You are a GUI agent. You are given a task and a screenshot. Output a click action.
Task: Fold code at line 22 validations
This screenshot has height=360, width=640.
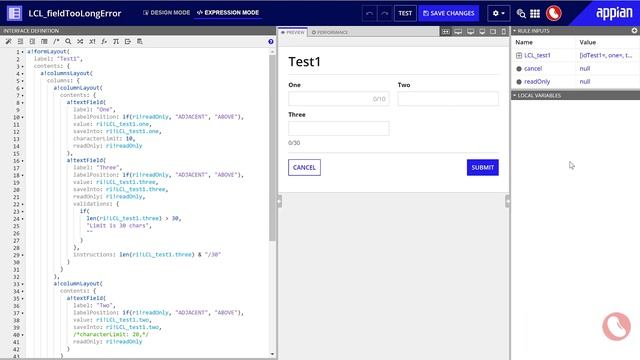pyautogui.click(x=22, y=204)
